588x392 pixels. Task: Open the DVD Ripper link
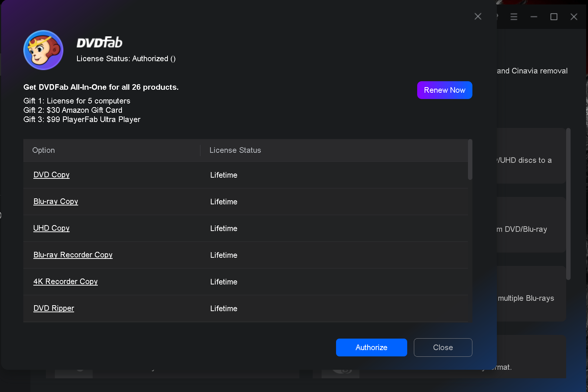(x=54, y=308)
